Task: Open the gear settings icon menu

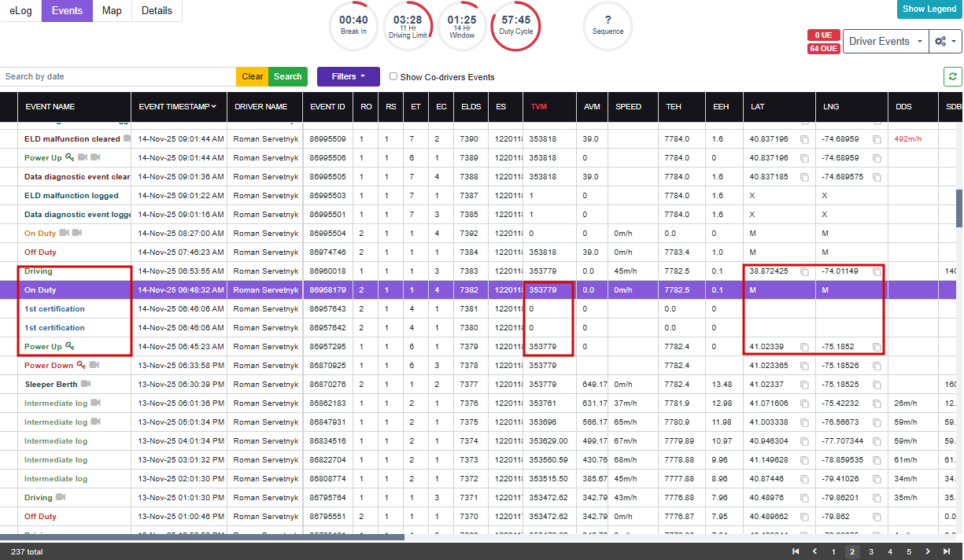Action: pos(945,42)
